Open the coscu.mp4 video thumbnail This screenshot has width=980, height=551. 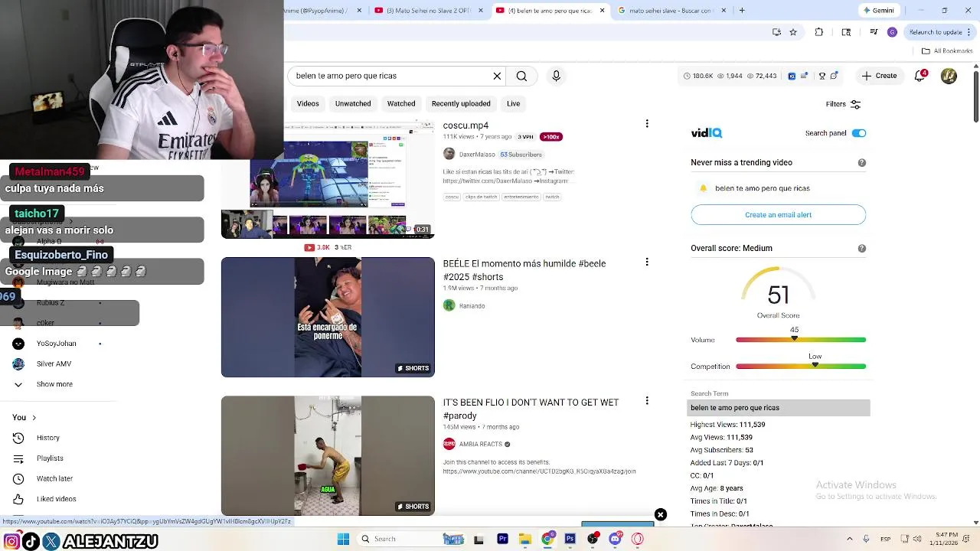click(328, 179)
